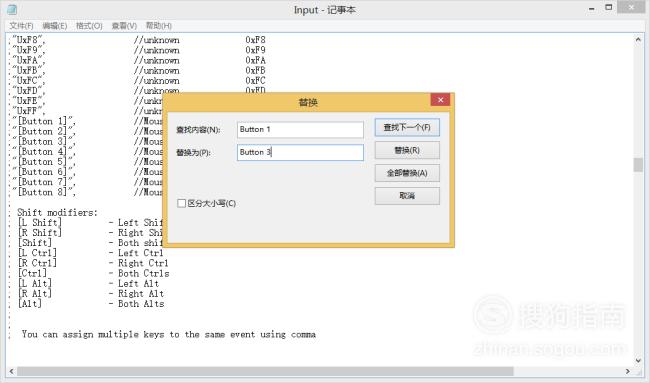Screen dimensions: 650x383
Task: Click the horizontal scrollbar left arrow
Action: (x=11, y=371)
